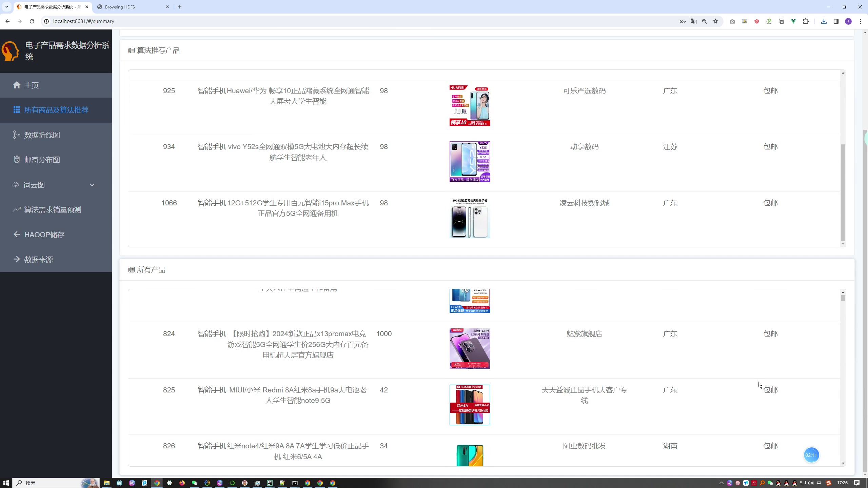Click the 江苏 location cell
868x488 pixels.
click(x=670, y=147)
